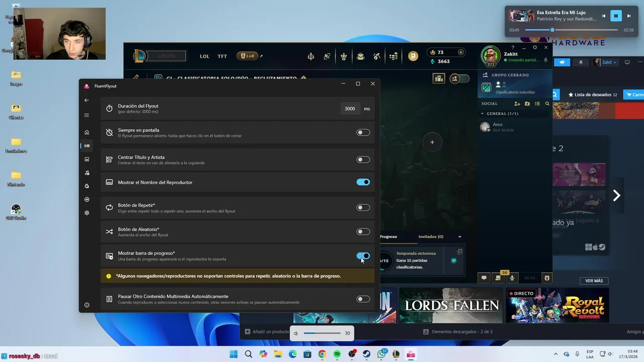Open the LoR link in League client
Viewport: 644px width, 362px height.
(250, 56)
